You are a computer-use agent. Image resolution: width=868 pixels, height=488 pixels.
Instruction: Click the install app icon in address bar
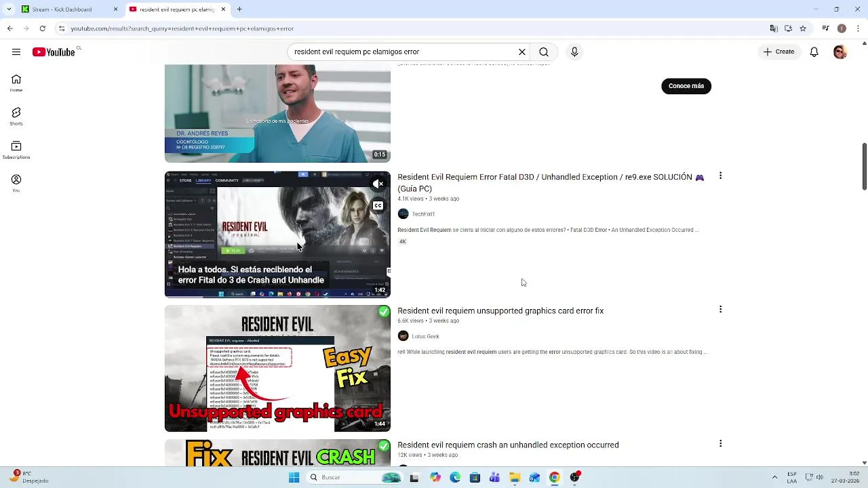(x=788, y=28)
